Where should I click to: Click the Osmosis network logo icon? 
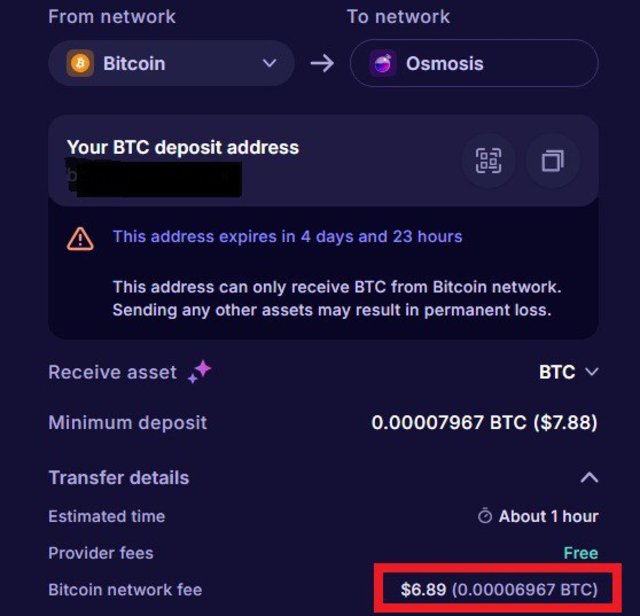[382, 64]
